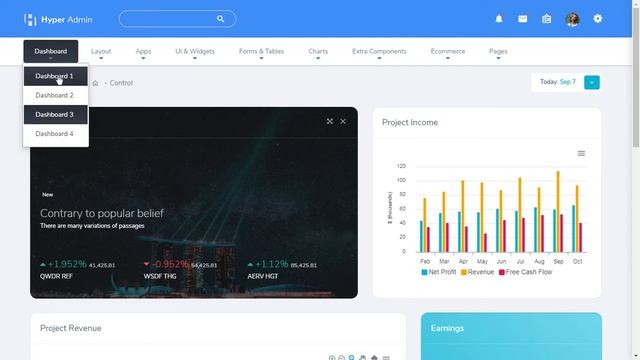Select Dashboard 1 from the dropdown

click(56, 76)
